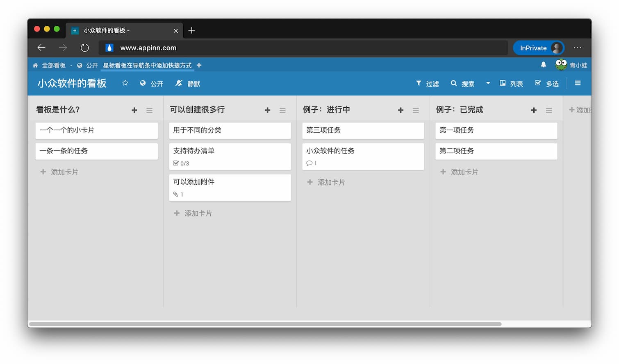Viewport: 619px width, 364px height.
Task: Expand the board view dropdown arrow
Action: (488, 83)
